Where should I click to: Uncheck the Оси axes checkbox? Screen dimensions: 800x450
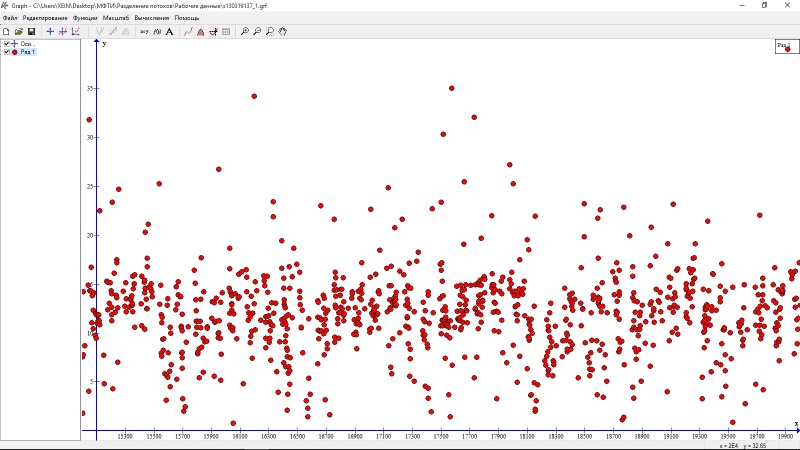(7, 44)
